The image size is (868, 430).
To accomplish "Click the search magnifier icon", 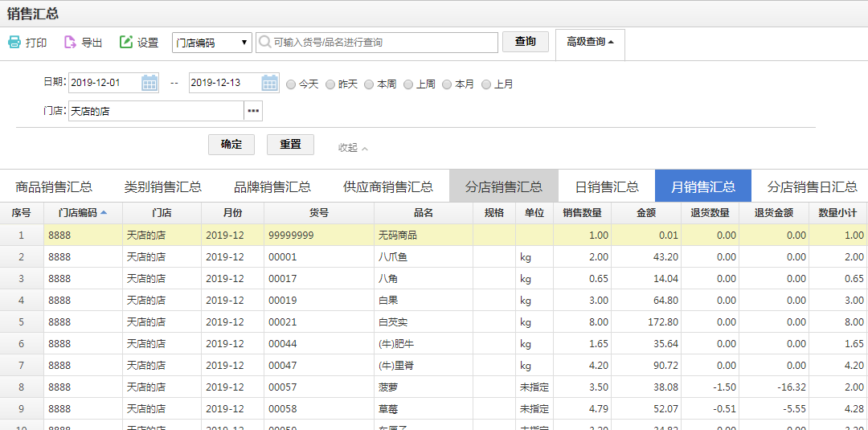I will [265, 42].
